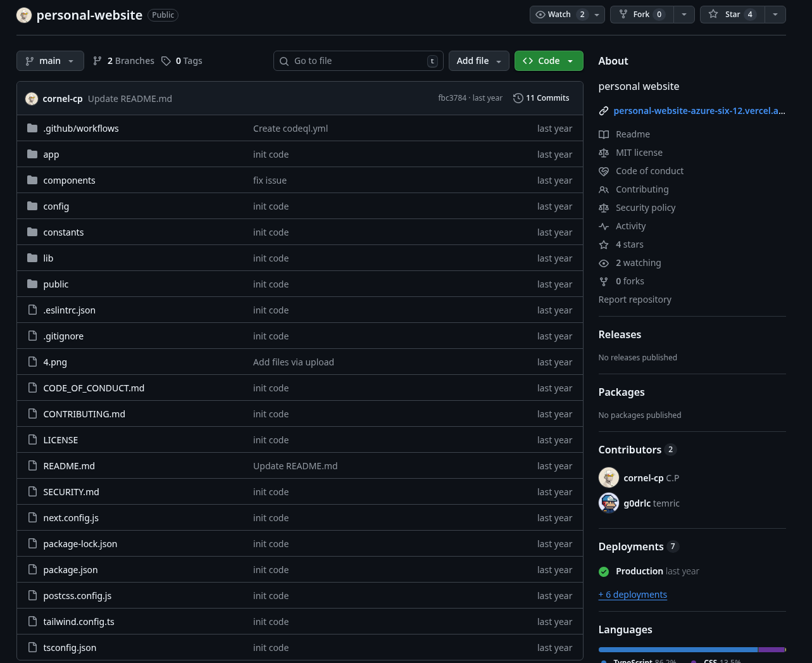Screen dimensions: 812x663
Task: Click the g0drlc contributor avatar
Action: (609, 503)
